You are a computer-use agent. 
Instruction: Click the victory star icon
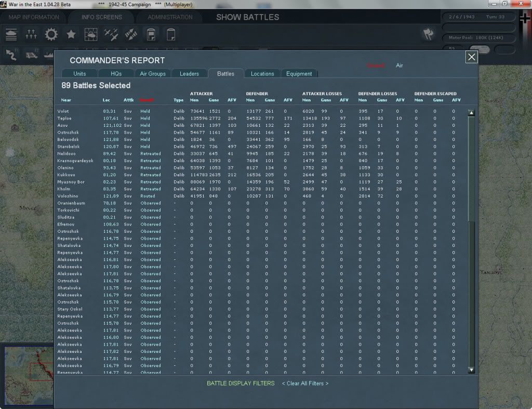71,34
